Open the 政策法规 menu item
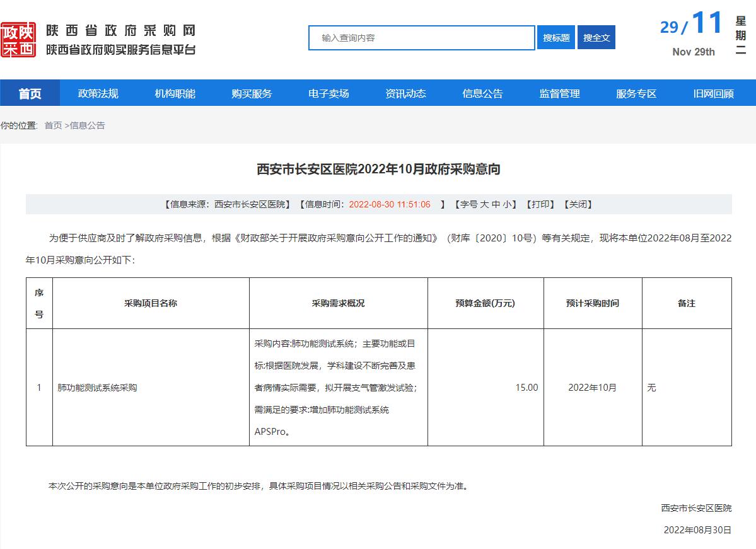 (x=98, y=94)
